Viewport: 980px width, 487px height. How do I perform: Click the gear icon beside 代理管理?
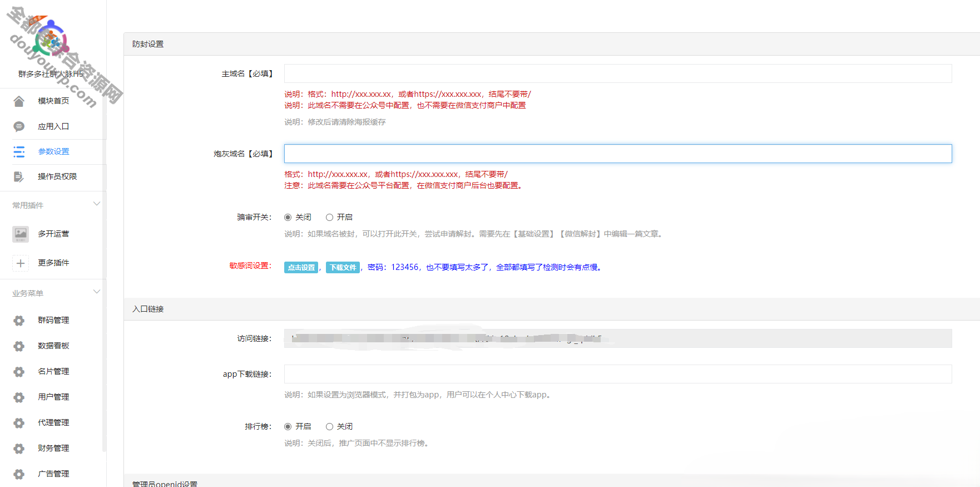pos(19,423)
